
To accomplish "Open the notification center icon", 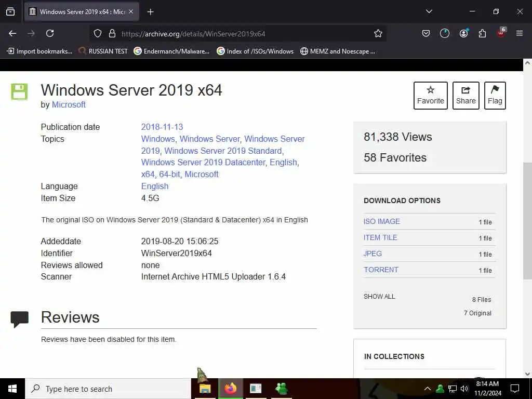I will [515, 389].
